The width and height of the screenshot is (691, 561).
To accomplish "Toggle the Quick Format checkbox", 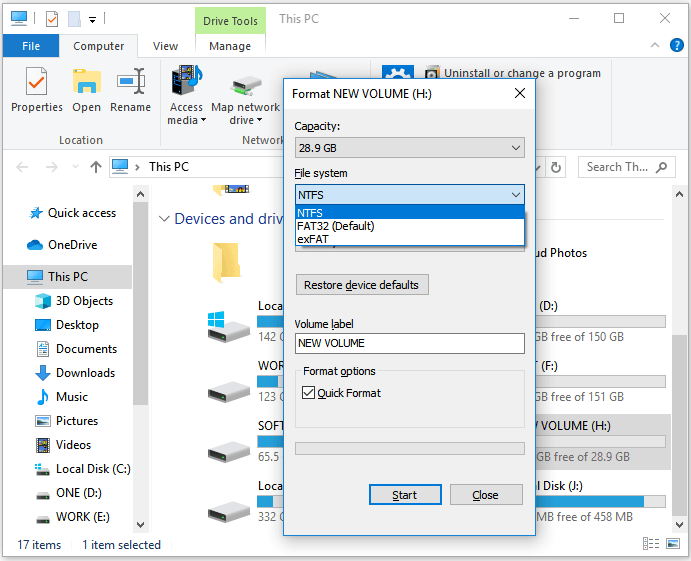I will (309, 393).
